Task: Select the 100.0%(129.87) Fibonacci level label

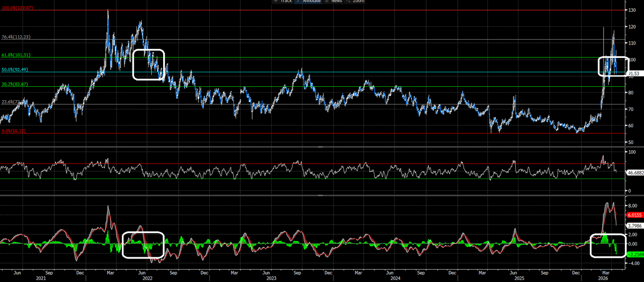Action: [x=17, y=8]
